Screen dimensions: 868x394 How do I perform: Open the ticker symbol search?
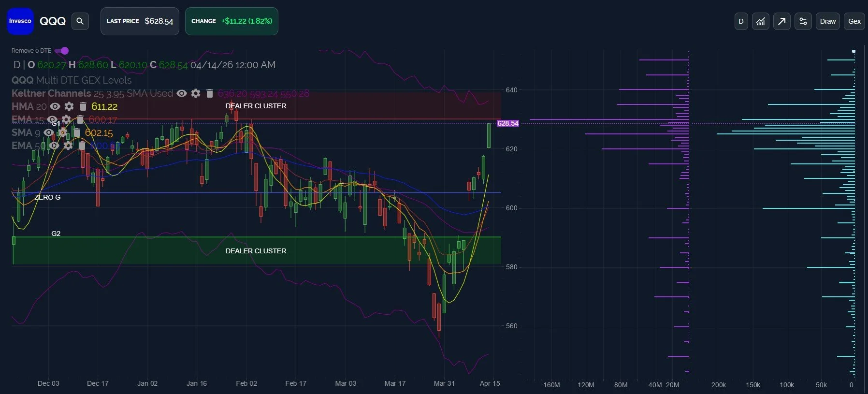tap(80, 21)
